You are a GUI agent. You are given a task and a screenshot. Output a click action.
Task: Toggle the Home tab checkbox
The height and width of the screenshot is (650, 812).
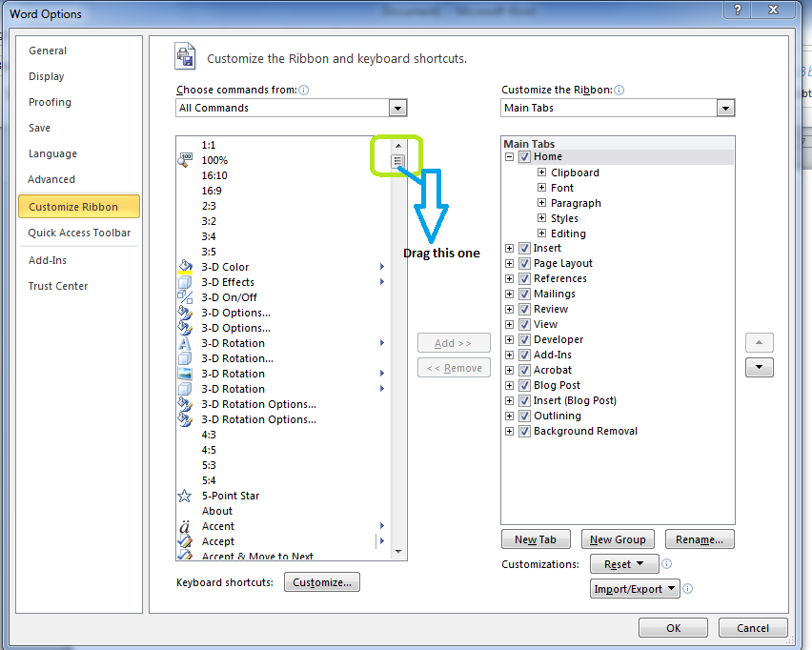click(x=523, y=156)
